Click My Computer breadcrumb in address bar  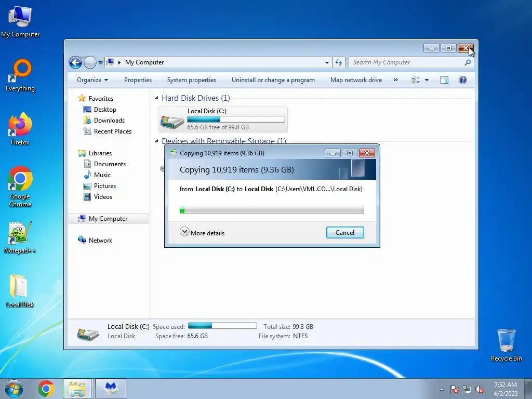tap(144, 62)
